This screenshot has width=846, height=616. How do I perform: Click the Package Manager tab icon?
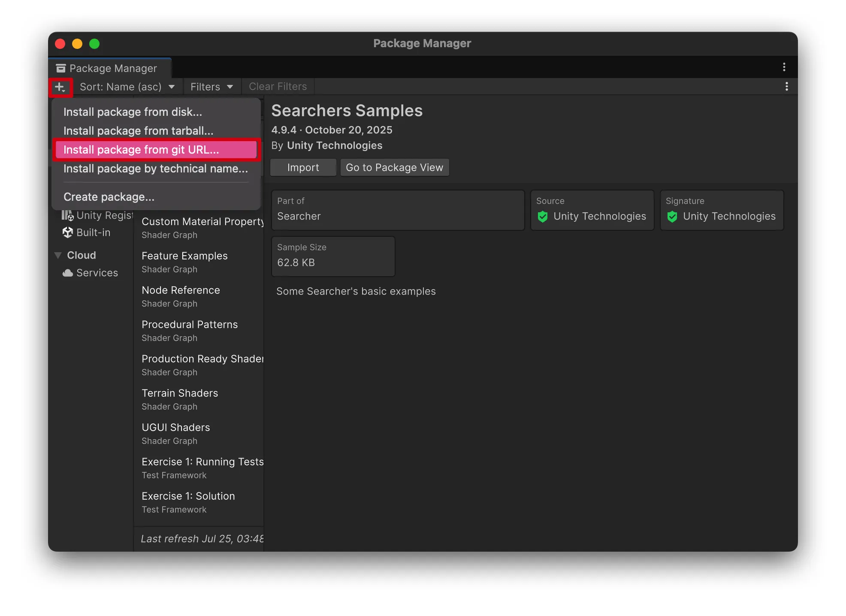tap(61, 68)
